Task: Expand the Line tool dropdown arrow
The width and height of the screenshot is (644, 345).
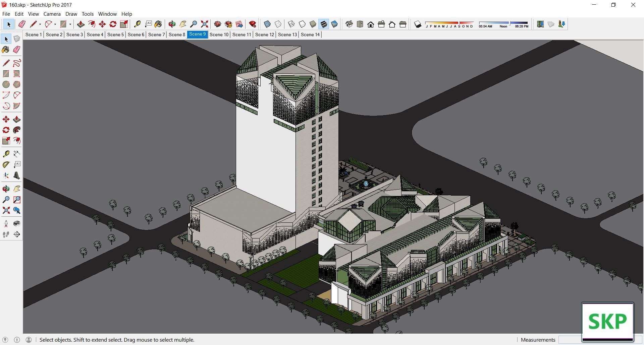Action: [40, 24]
